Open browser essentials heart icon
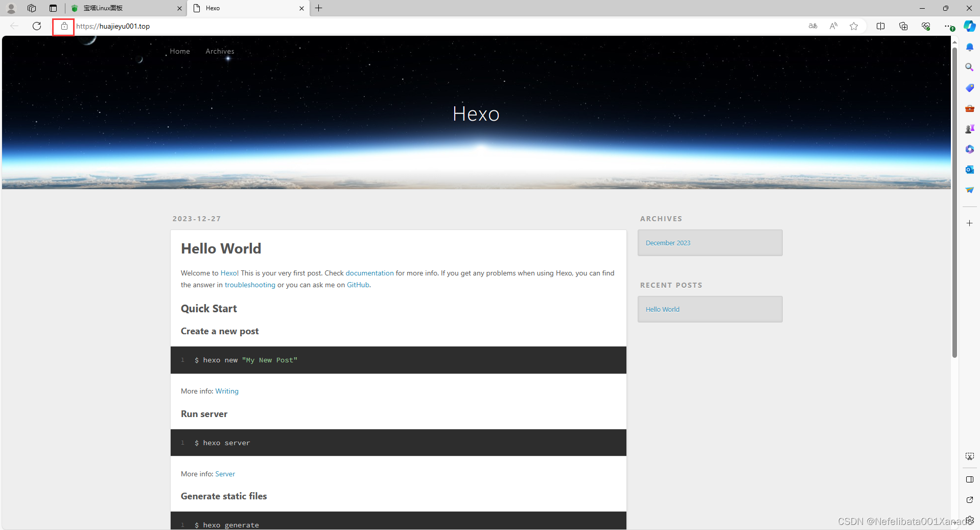The image size is (980, 530). [x=926, y=26]
